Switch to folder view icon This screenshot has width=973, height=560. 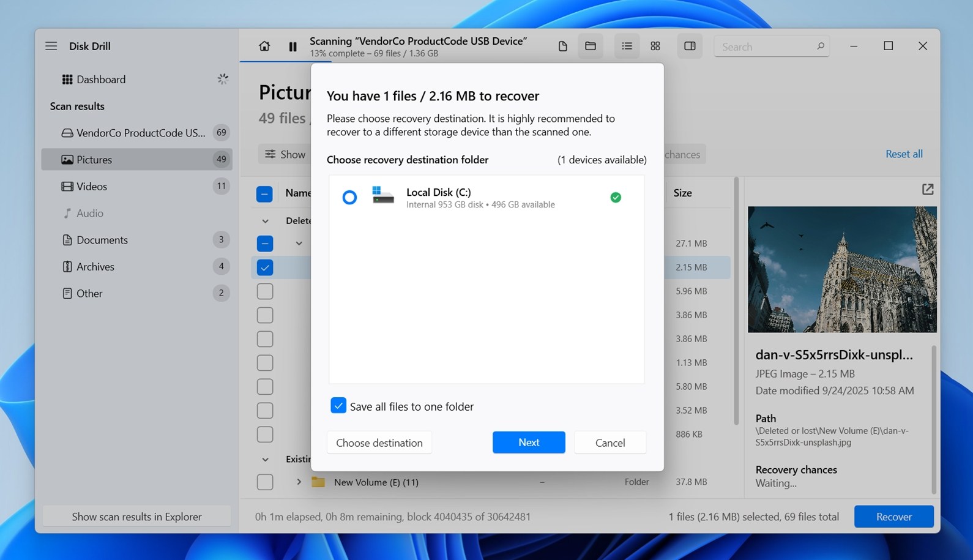591,47
